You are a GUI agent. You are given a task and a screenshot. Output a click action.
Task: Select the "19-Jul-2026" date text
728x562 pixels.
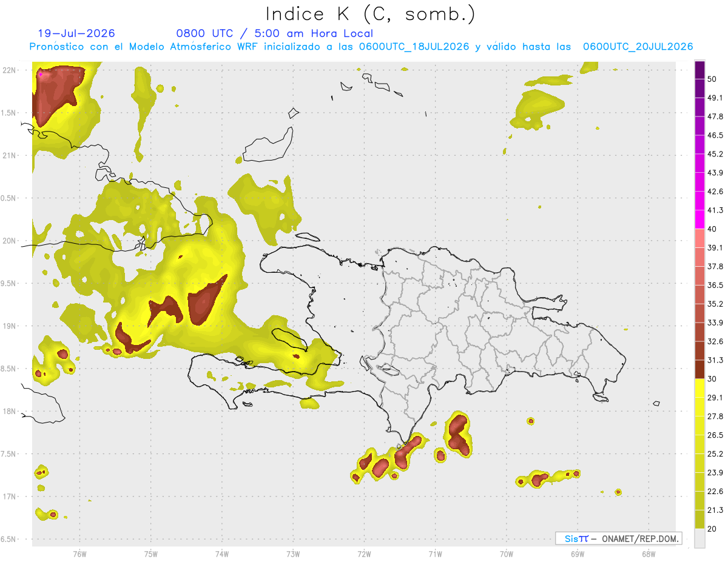(x=76, y=33)
